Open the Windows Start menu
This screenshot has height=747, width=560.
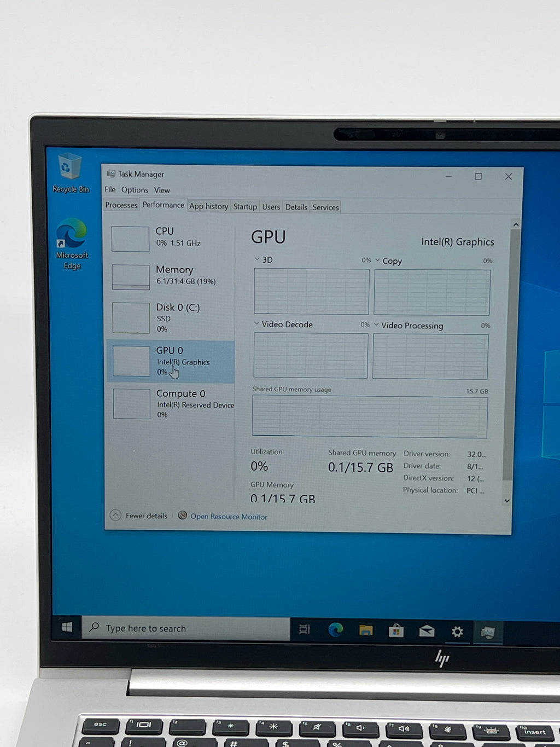point(67,627)
